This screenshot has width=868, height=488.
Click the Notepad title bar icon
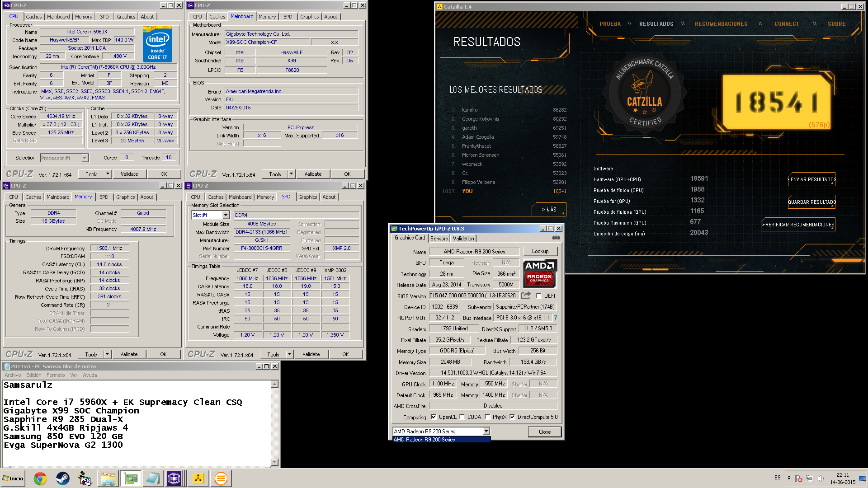(7, 366)
